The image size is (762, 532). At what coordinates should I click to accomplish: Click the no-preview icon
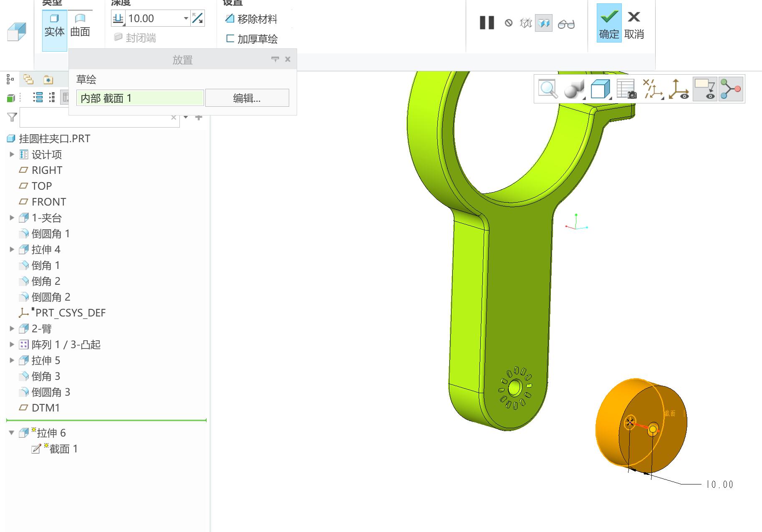[x=508, y=23]
